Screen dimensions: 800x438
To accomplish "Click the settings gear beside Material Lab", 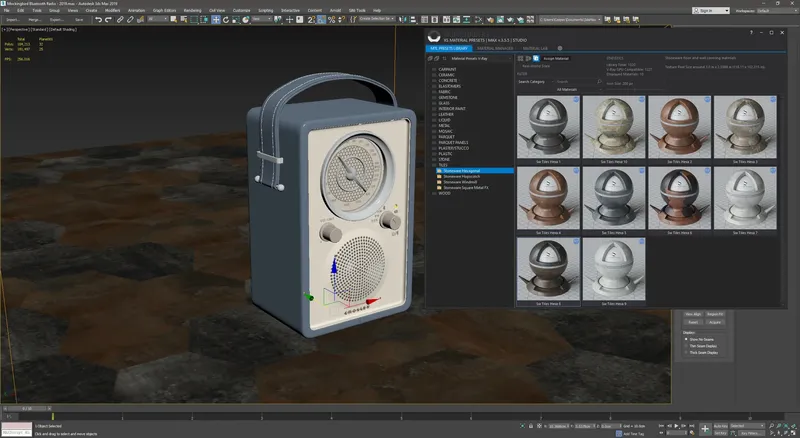I will (x=558, y=47).
